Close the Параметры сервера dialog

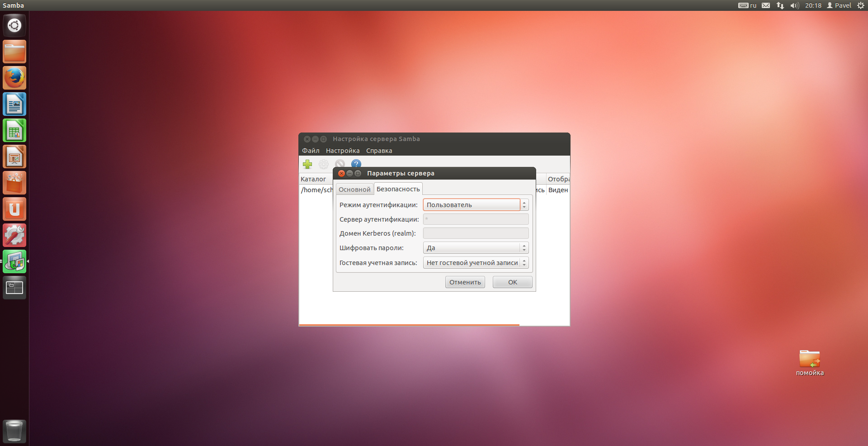pyautogui.click(x=341, y=173)
